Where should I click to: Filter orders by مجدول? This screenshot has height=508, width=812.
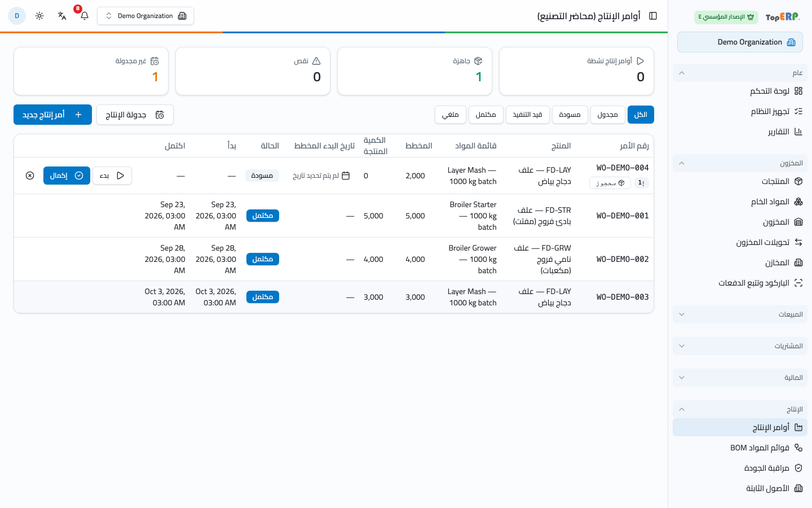coord(608,115)
